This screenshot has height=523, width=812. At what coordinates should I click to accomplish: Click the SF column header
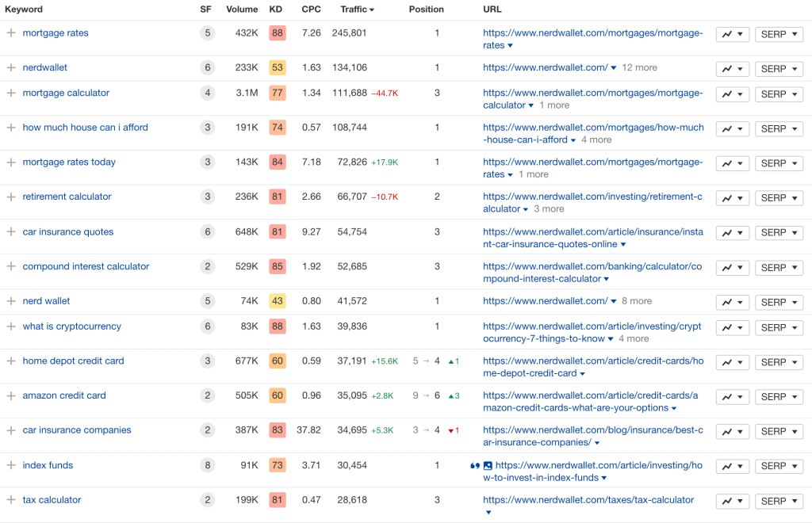205,10
